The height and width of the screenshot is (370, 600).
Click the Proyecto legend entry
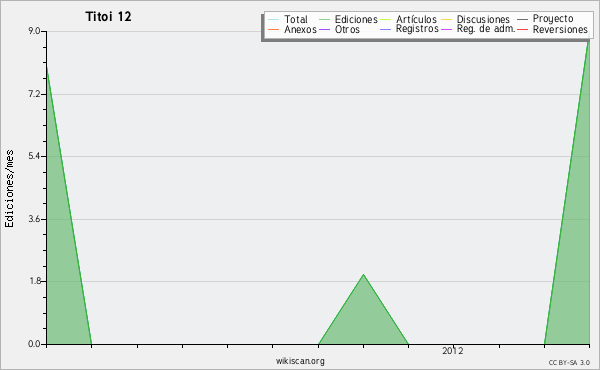(x=545, y=19)
